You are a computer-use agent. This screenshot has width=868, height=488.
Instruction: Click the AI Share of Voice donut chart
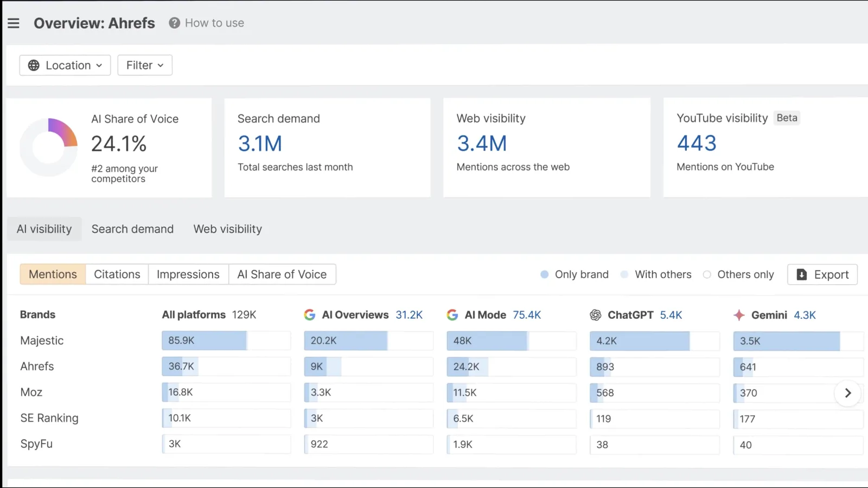[x=49, y=147]
